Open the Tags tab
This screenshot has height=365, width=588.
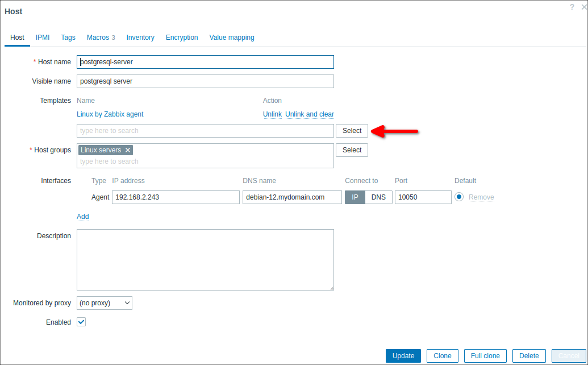(68, 37)
